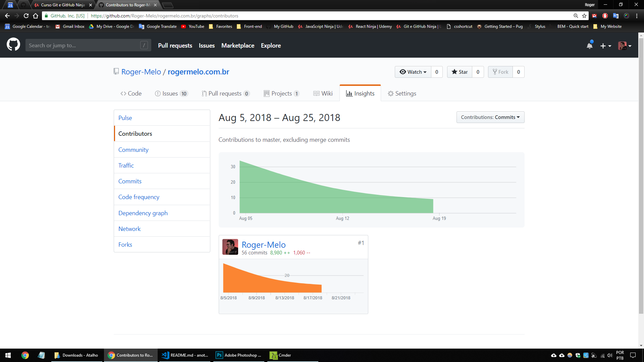Click the Google Translate extension icon

[x=616, y=16]
